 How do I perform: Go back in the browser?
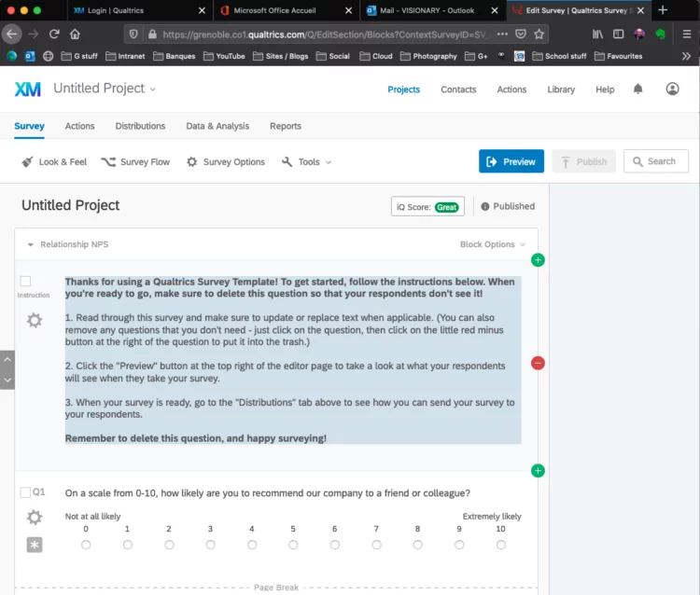[12, 34]
